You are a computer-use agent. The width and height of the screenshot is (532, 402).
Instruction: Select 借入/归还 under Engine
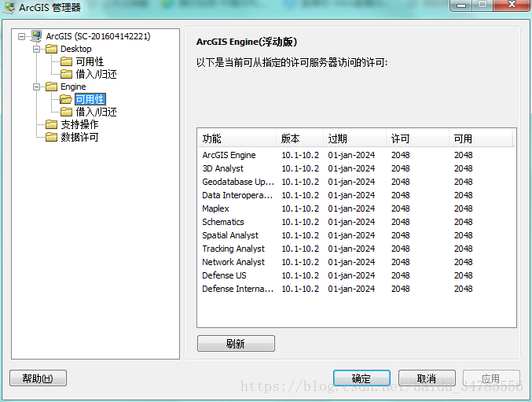point(97,112)
